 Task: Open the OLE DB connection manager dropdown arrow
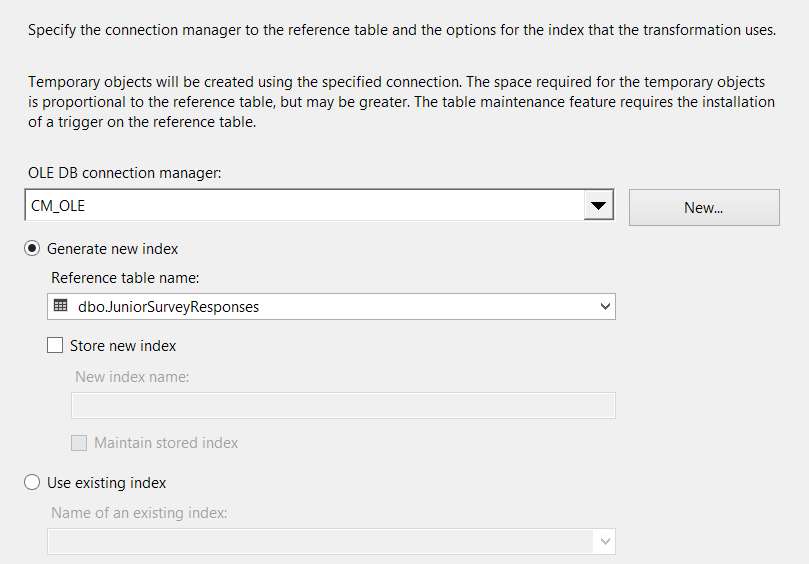(x=598, y=206)
